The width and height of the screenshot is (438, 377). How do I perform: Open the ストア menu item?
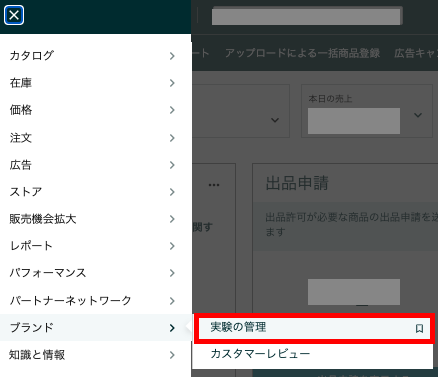click(x=96, y=192)
